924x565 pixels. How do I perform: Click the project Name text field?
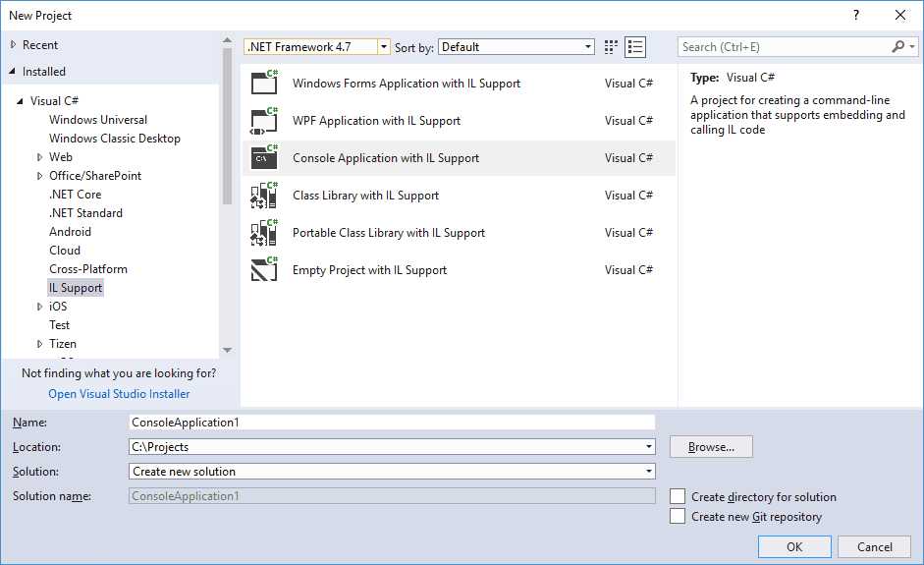tap(391, 423)
